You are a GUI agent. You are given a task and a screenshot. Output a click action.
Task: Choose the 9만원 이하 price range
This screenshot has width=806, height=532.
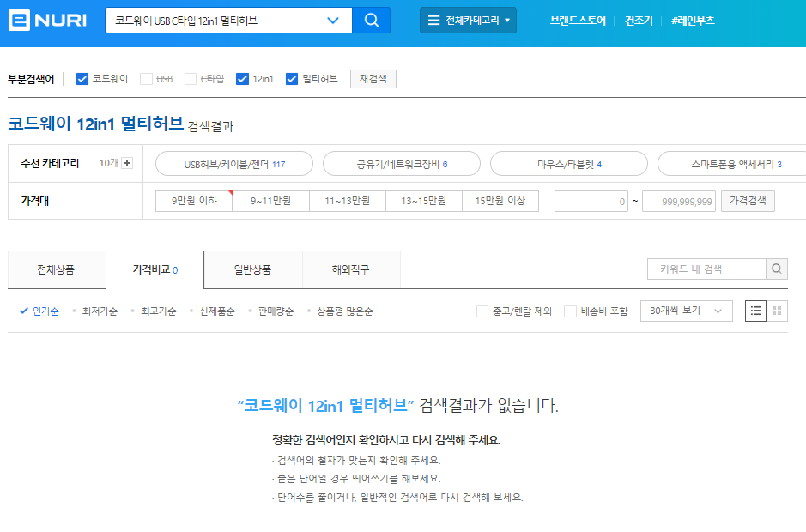click(194, 201)
